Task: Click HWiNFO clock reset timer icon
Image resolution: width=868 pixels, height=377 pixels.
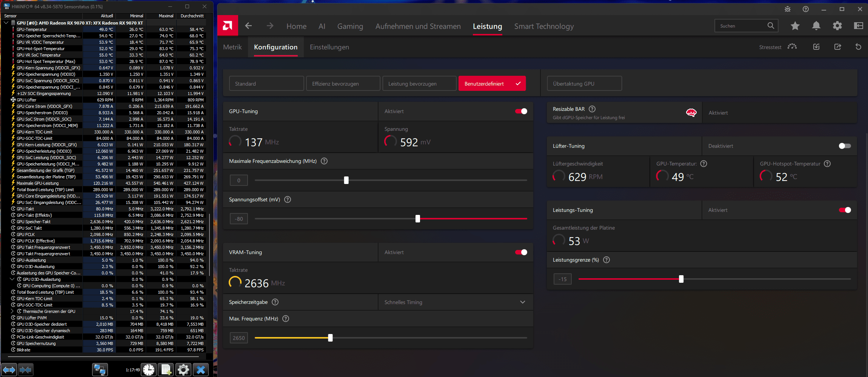Action: pyautogui.click(x=149, y=370)
